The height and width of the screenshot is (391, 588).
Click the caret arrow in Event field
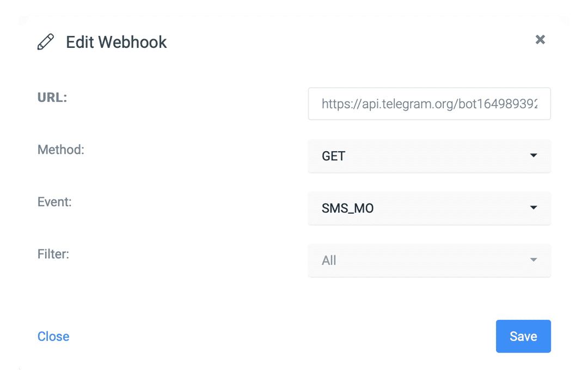pos(534,208)
